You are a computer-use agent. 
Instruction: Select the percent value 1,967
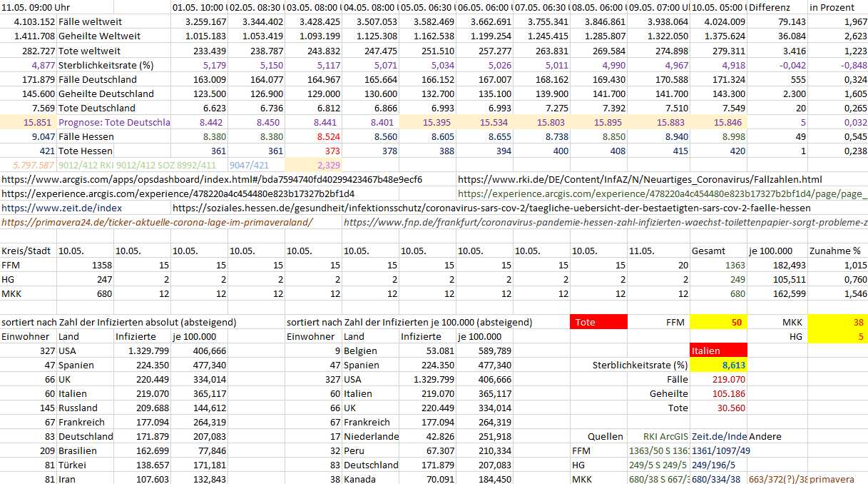coord(856,22)
